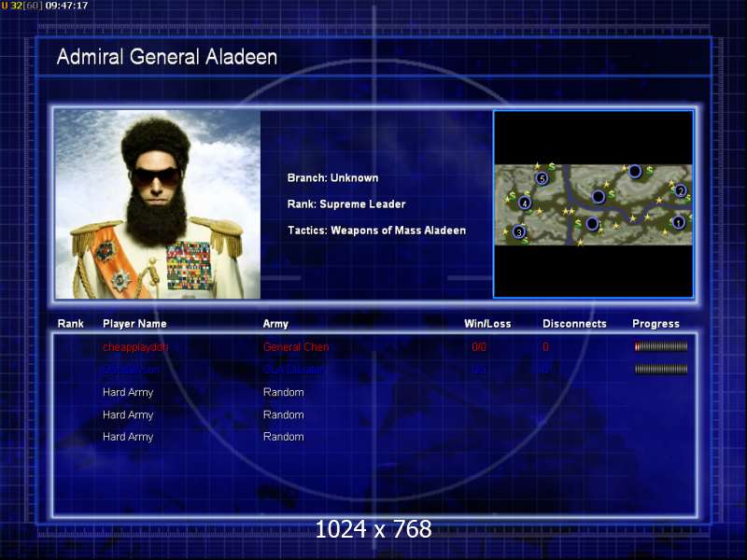Select the empty start circle in minimap center
The height and width of the screenshot is (560, 747).
coord(599,196)
